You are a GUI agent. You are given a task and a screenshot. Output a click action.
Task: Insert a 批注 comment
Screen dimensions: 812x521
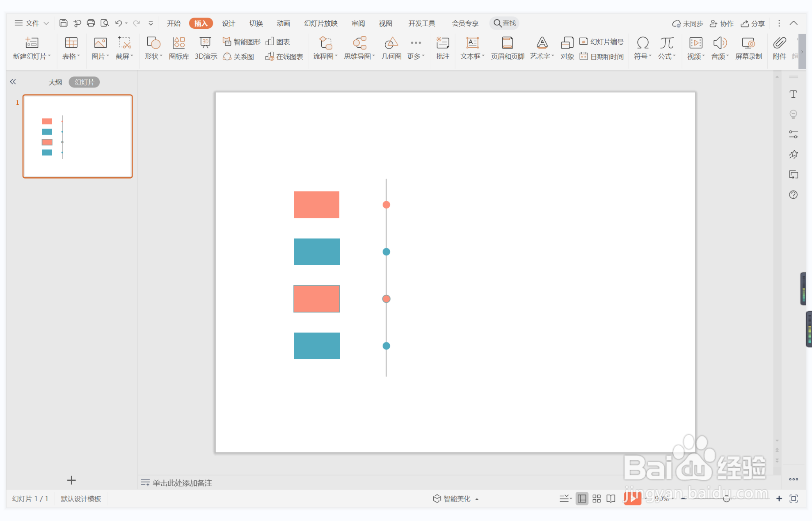[442, 48]
